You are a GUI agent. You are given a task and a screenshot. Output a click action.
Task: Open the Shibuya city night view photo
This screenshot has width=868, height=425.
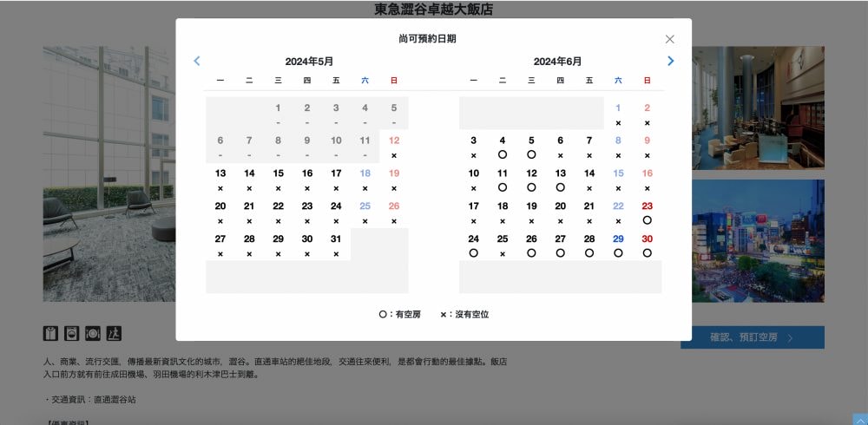758,241
